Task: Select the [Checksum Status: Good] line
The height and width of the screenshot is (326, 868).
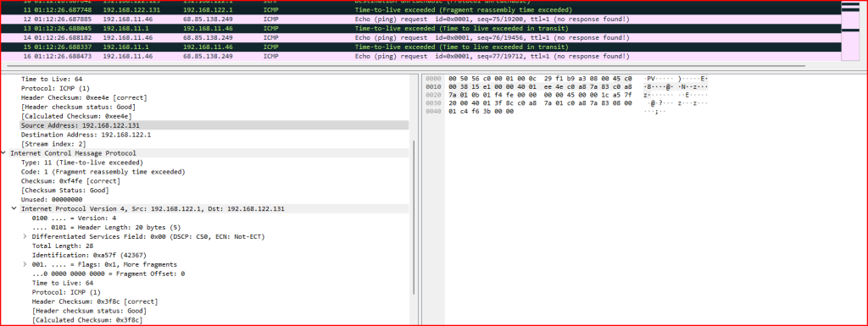Action: point(64,190)
